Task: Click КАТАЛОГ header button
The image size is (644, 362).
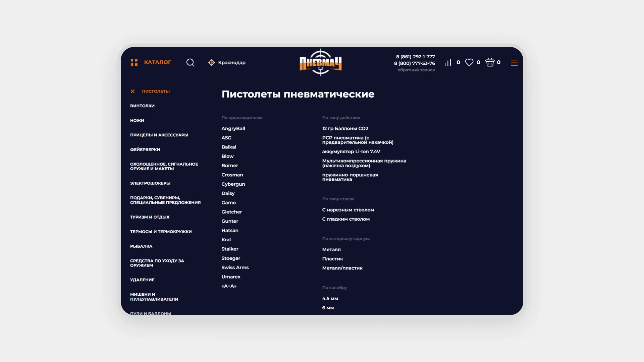Action: pyautogui.click(x=157, y=62)
